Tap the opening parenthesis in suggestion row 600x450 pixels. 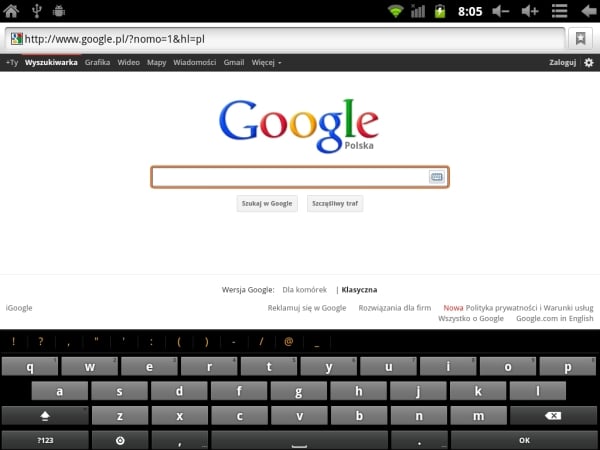(x=179, y=341)
